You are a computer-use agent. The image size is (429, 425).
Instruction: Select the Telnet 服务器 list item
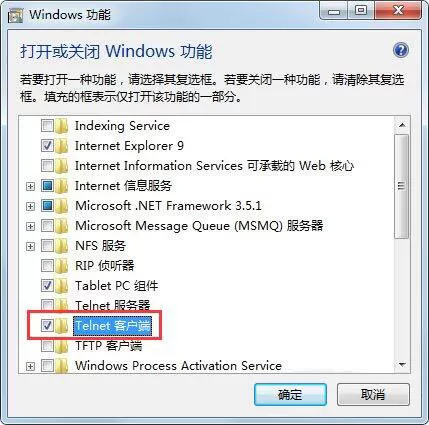click(113, 305)
